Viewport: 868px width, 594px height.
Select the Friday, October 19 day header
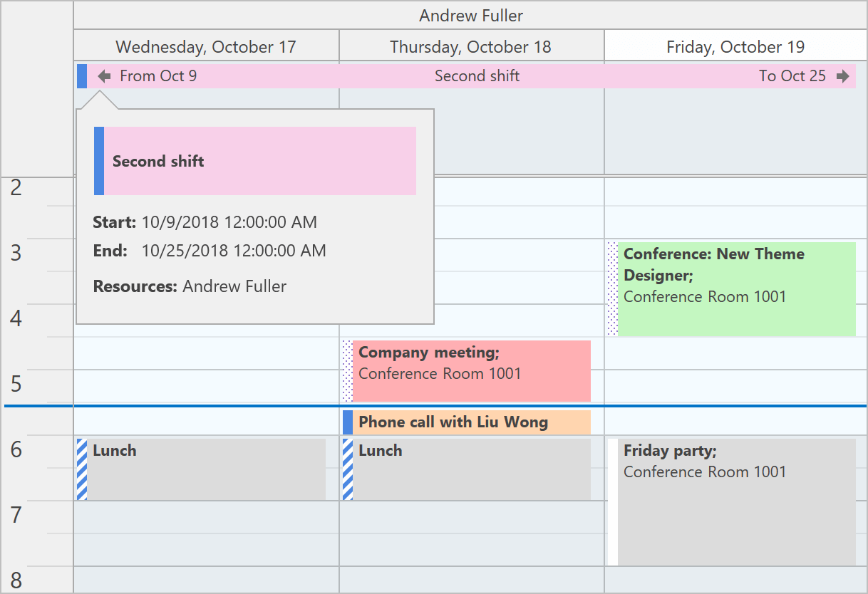[735, 47]
